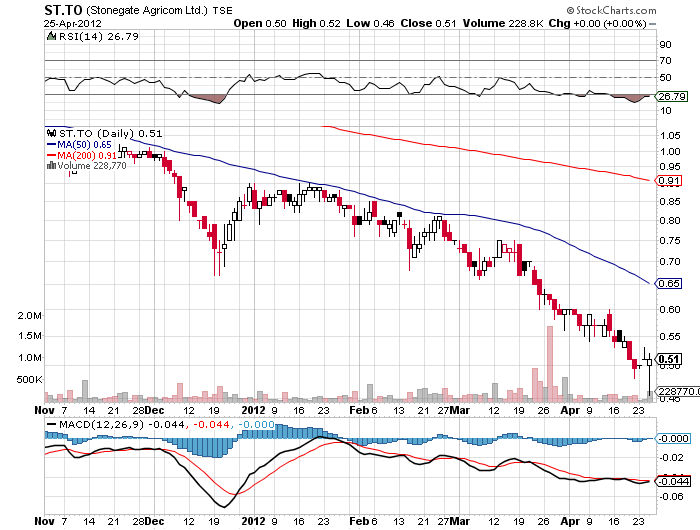
Task: Click the volume bars icon beside Volume 228,770
Action: (51, 166)
